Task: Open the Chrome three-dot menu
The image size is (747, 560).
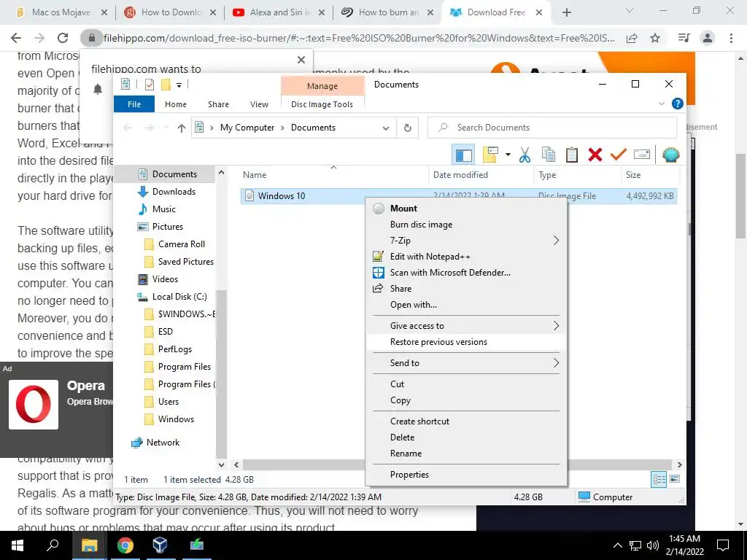Action: pos(731,38)
